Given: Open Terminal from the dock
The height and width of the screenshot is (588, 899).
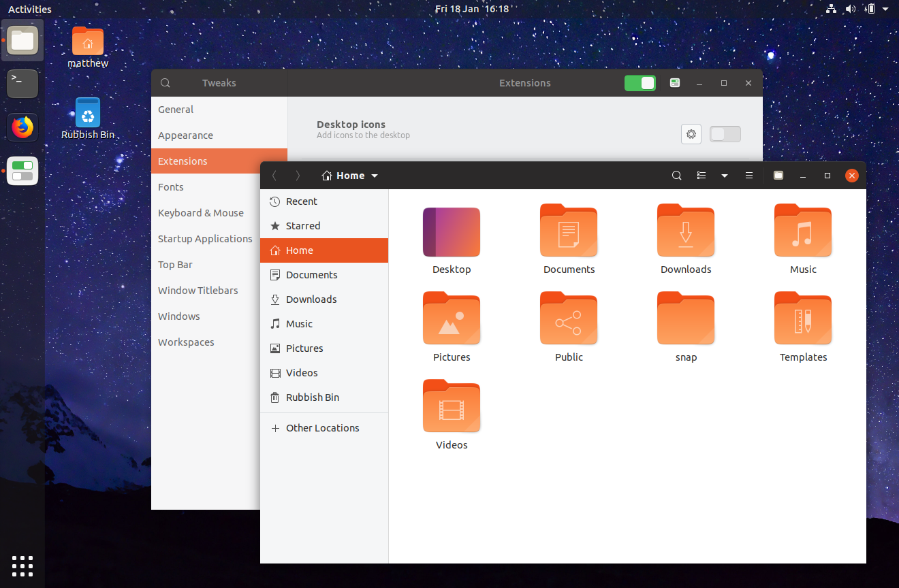Looking at the screenshot, I should click(22, 84).
